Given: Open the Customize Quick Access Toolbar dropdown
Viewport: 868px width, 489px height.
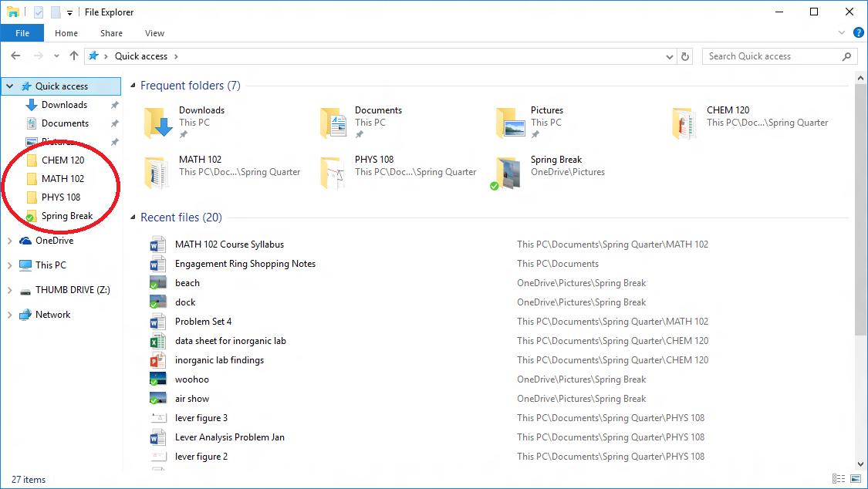Looking at the screenshot, I should click(x=69, y=12).
